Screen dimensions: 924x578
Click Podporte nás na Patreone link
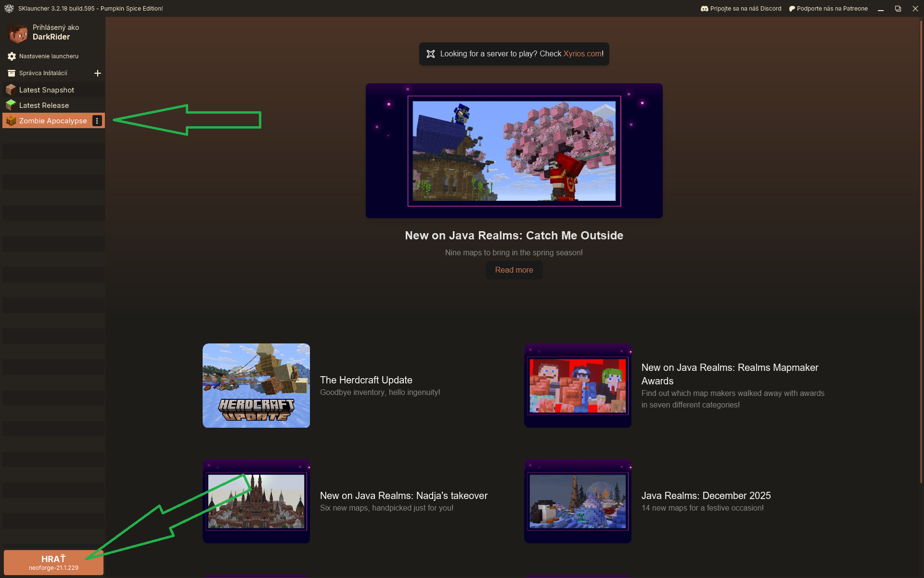tap(828, 9)
